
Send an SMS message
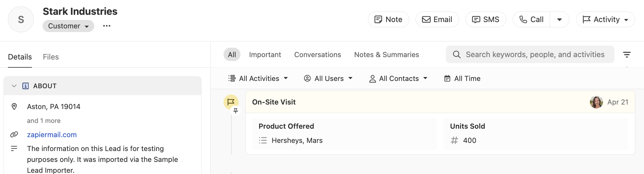486,19
